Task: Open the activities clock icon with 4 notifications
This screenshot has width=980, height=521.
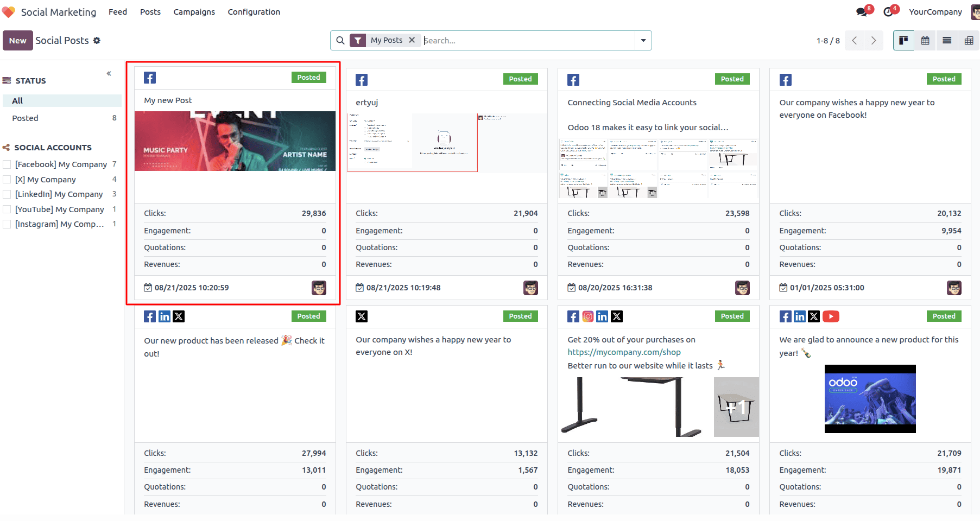Action: (889, 11)
